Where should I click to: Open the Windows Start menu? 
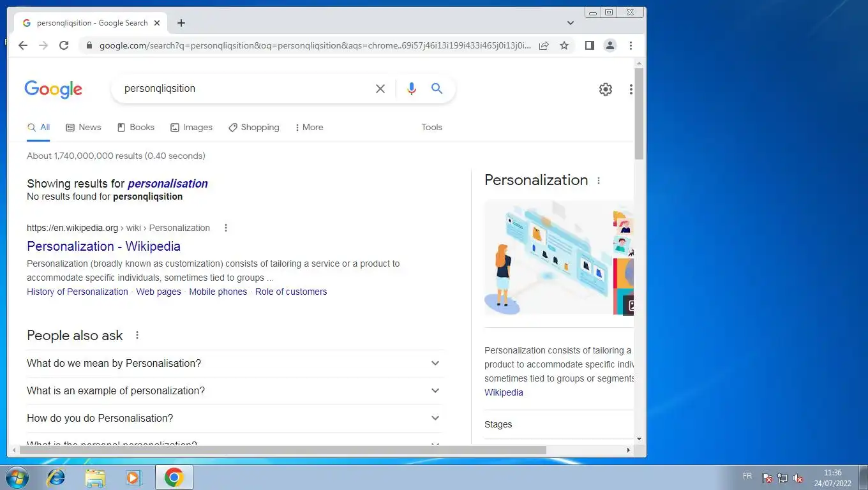[17, 477]
